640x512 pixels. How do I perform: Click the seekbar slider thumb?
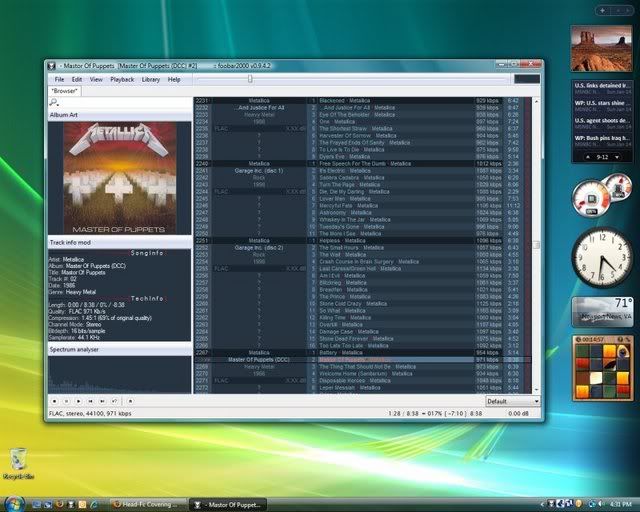[250, 79]
